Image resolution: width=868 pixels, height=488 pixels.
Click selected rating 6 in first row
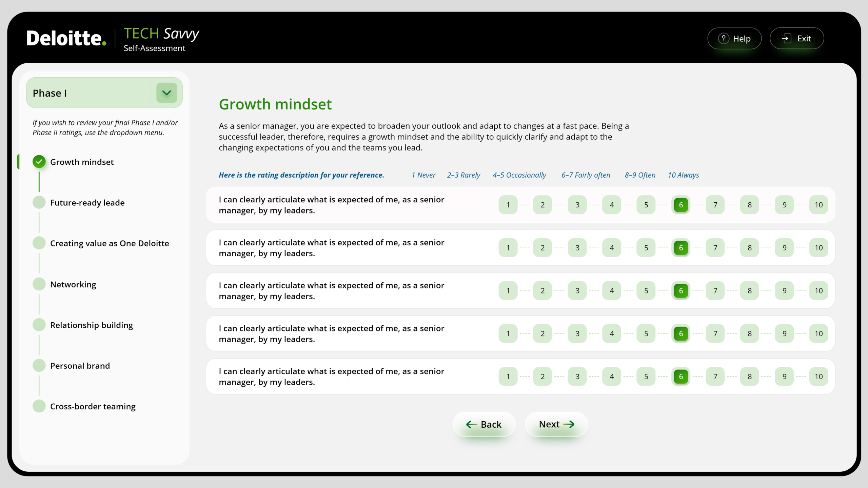[x=680, y=205]
